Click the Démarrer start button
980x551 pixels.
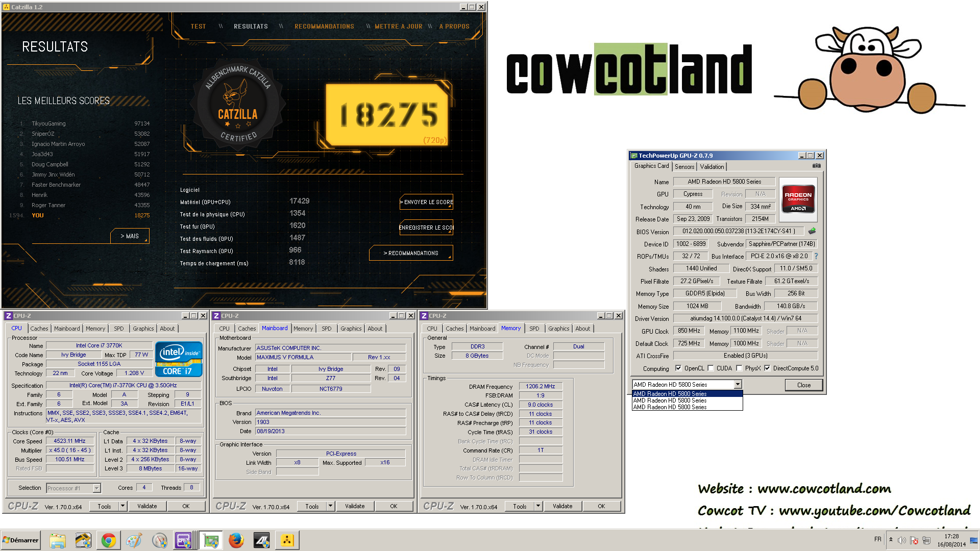click(x=20, y=540)
